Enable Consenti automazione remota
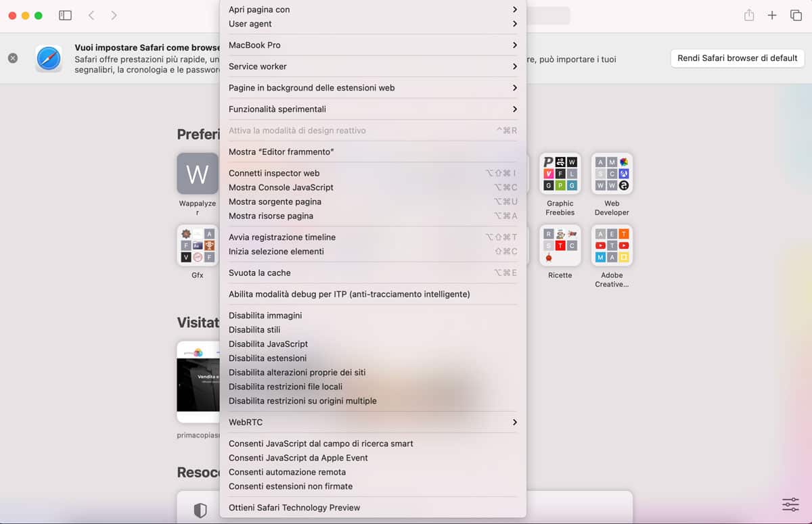This screenshot has width=812, height=524. coord(373,472)
